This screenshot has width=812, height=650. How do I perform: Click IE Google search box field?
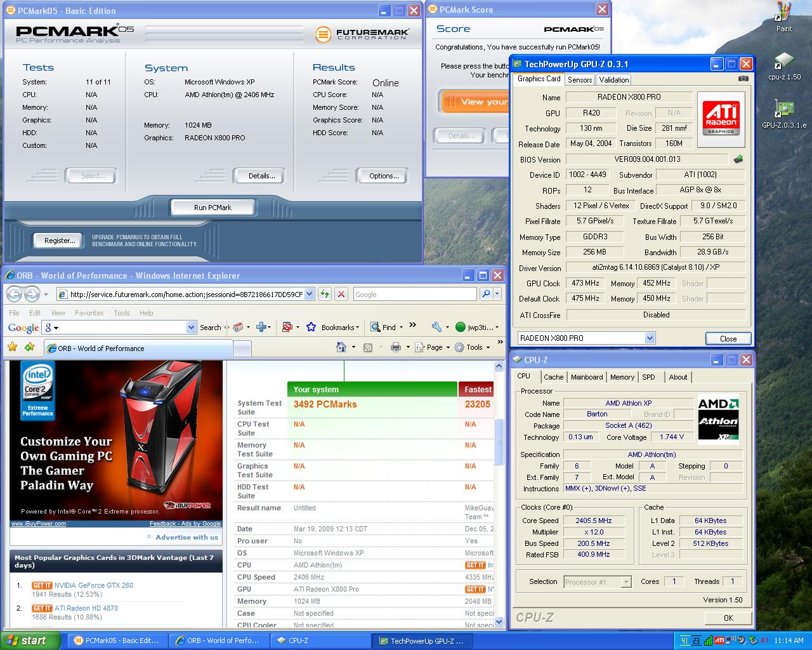[x=416, y=294]
